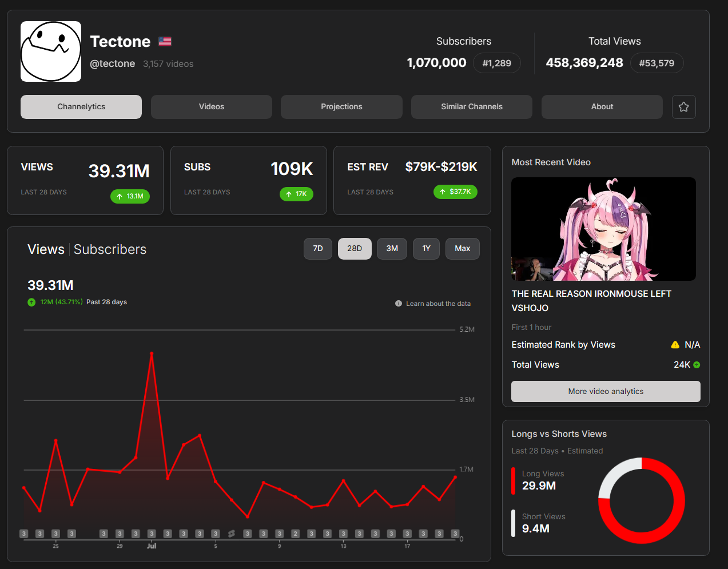Image resolution: width=728 pixels, height=569 pixels.
Task: Click the video badge above the 25 date label
Action: (55, 534)
